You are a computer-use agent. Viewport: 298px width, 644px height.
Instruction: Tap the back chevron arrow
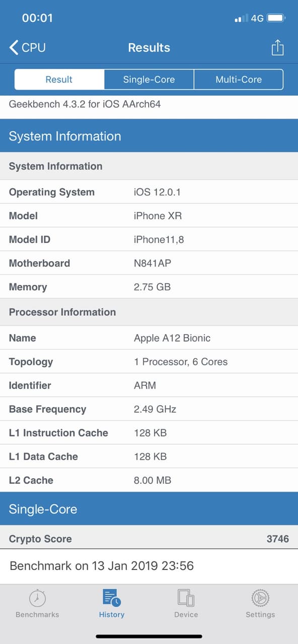(14, 47)
